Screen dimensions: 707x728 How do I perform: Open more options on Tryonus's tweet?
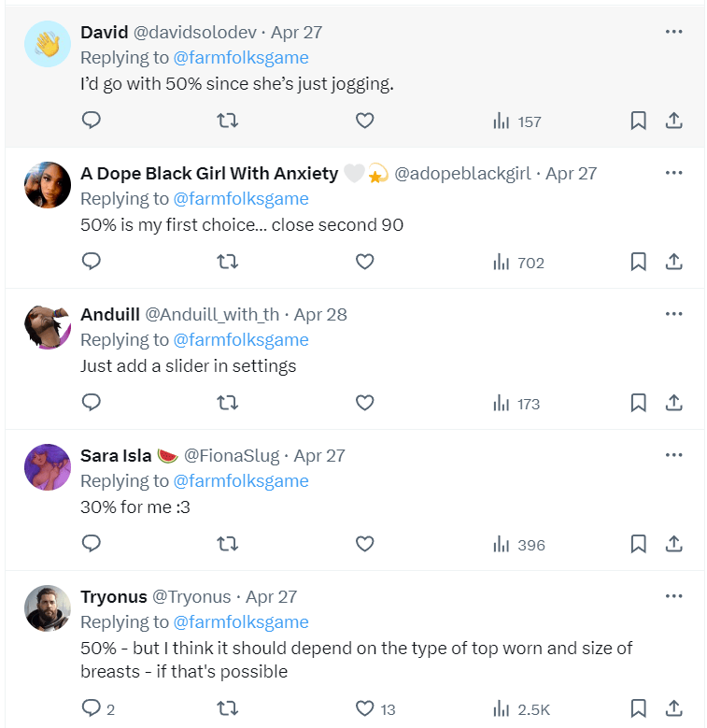pyautogui.click(x=673, y=596)
